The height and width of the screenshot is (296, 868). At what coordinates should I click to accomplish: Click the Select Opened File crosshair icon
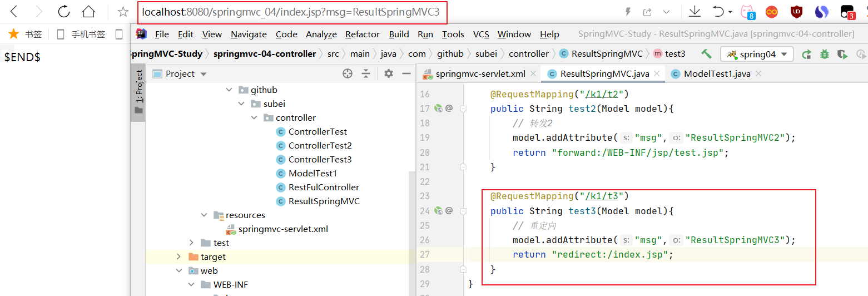pos(348,73)
